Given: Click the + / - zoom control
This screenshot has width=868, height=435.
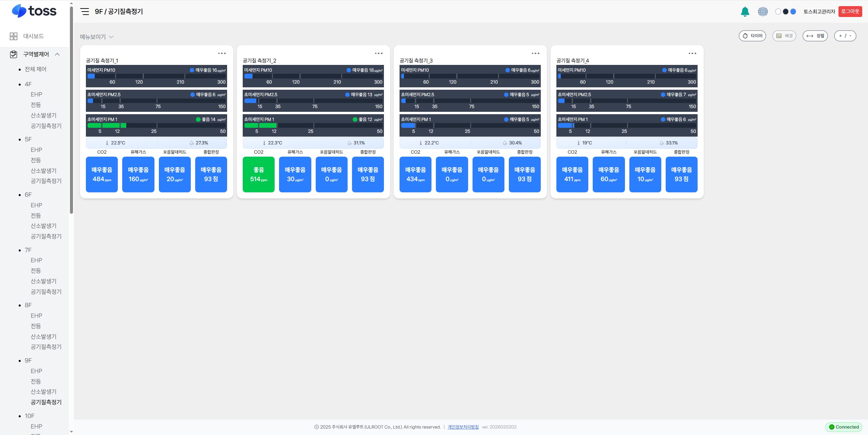Looking at the screenshot, I should [x=845, y=36].
